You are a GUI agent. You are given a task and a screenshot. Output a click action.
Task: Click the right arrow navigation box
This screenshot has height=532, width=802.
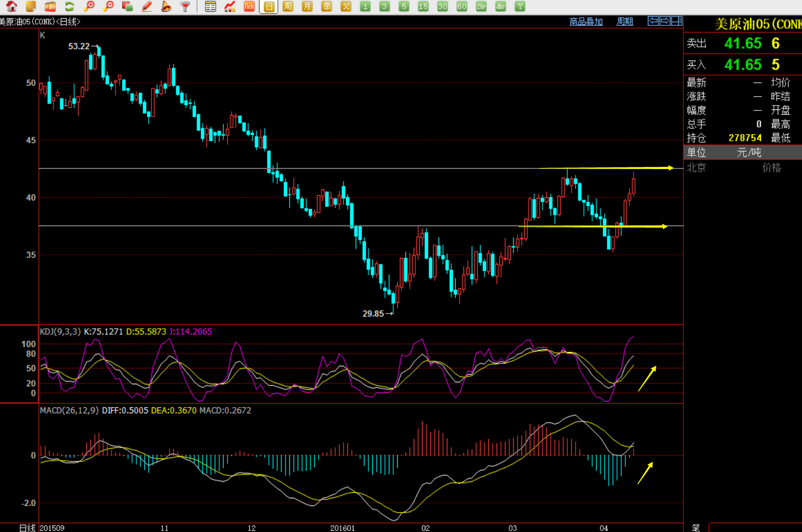pyautogui.click(x=665, y=21)
